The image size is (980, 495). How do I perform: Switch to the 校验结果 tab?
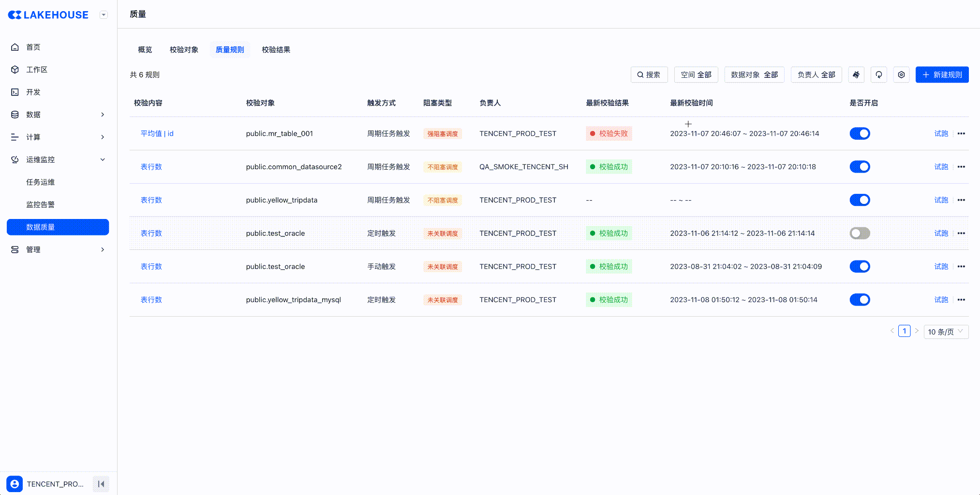[x=276, y=50]
